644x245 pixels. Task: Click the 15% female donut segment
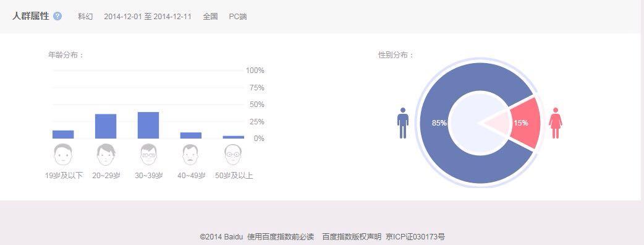[x=525, y=123]
